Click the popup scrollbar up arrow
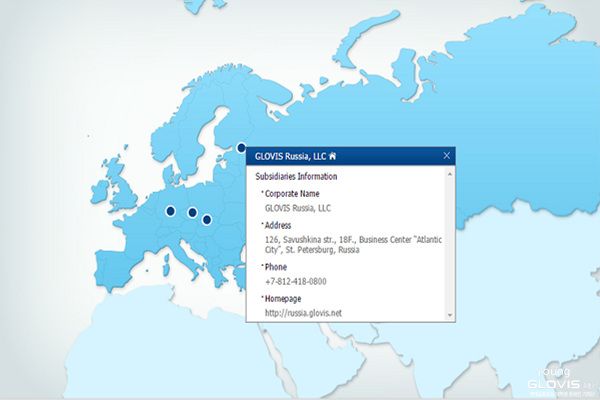Image resolution: width=600 pixels, height=400 pixels. tap(450, 174)
